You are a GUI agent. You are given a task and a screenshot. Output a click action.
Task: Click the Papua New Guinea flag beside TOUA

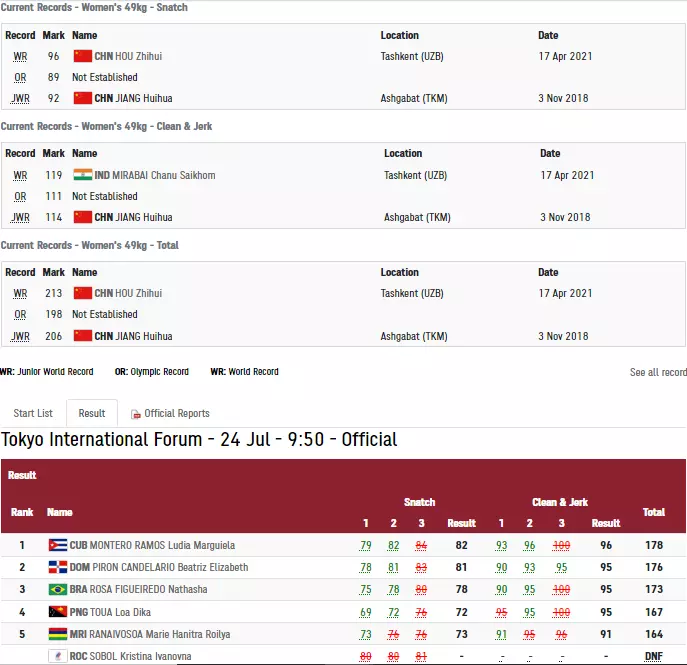tap(58, 612)
